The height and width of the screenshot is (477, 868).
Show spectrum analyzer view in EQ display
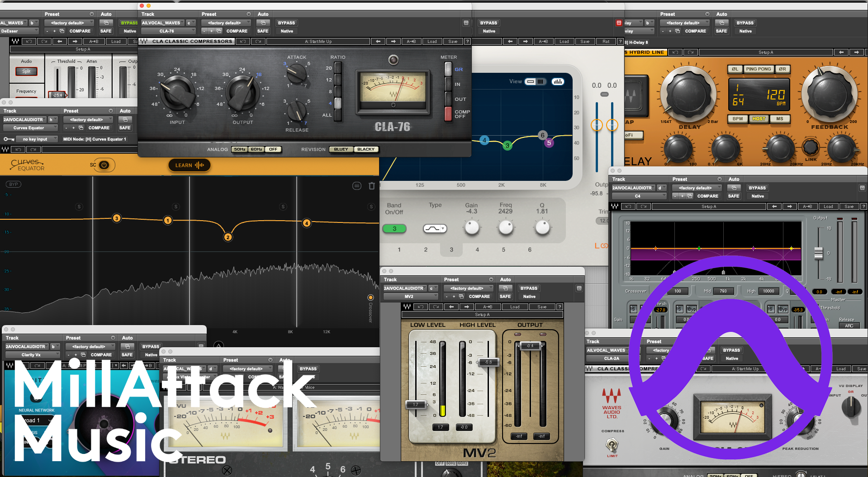(558, 81)
